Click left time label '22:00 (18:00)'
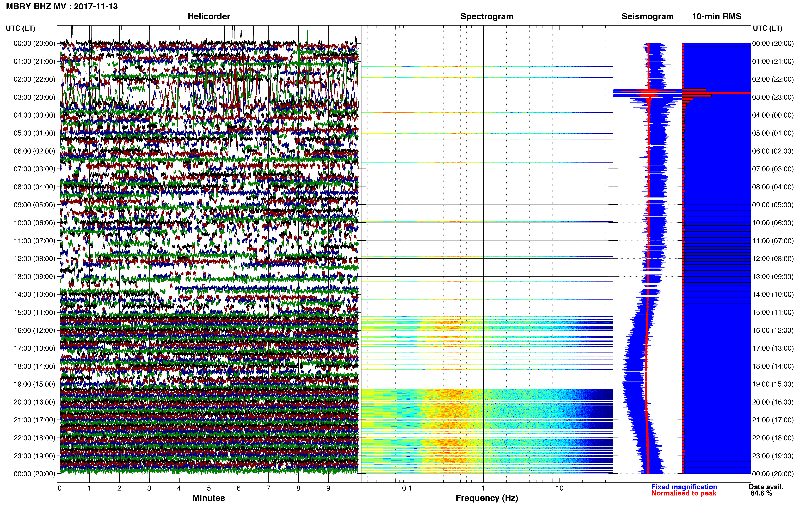 tap(34, 438)
